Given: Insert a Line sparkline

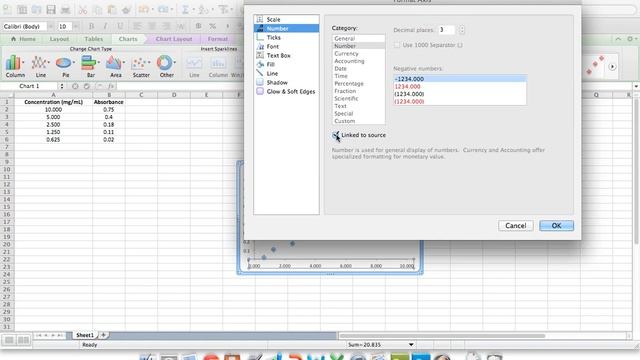Looking at the screenshot, I should [194, 67].
